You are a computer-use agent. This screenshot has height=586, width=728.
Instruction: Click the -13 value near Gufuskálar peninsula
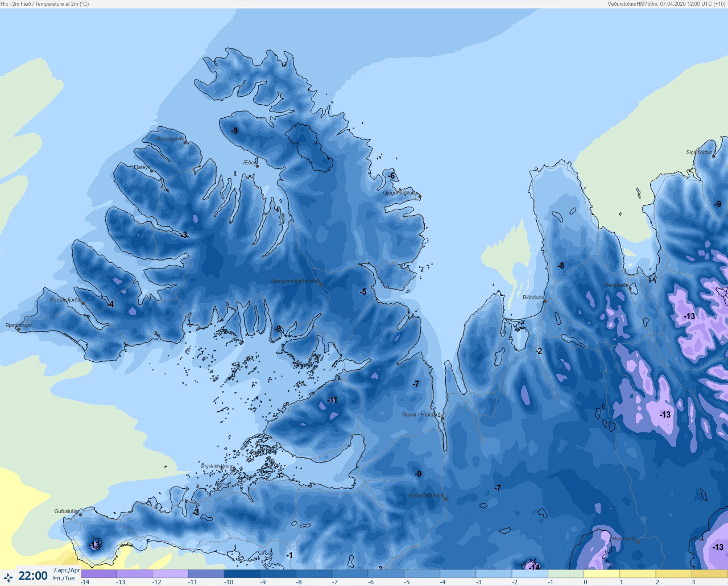[94, 546]
